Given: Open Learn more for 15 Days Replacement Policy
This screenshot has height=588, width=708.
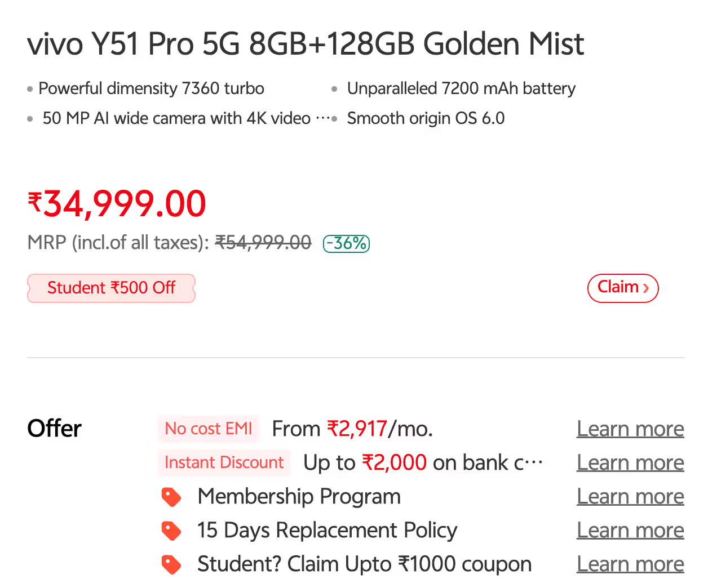Looking at the screenshot, I should click(630, 530).
